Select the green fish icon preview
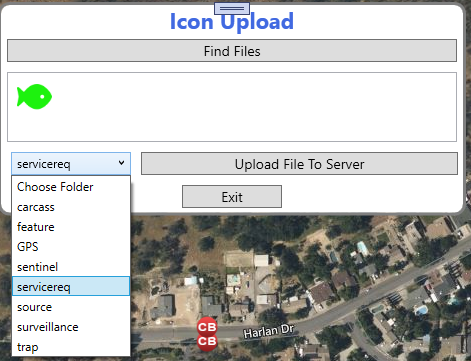Image resolution: width=471 pixels, height=361 pixels. tap(34, 97)
